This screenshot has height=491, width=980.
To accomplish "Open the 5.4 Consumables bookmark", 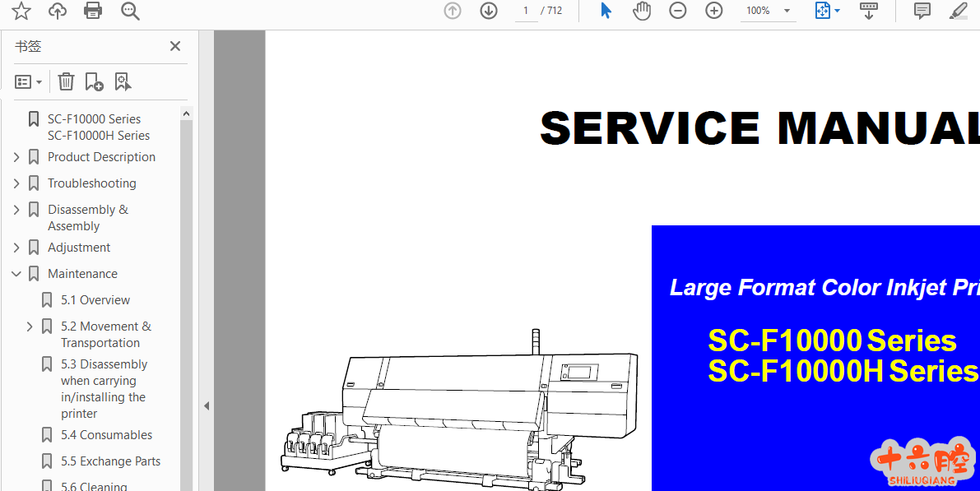I will tap(106, 435).
